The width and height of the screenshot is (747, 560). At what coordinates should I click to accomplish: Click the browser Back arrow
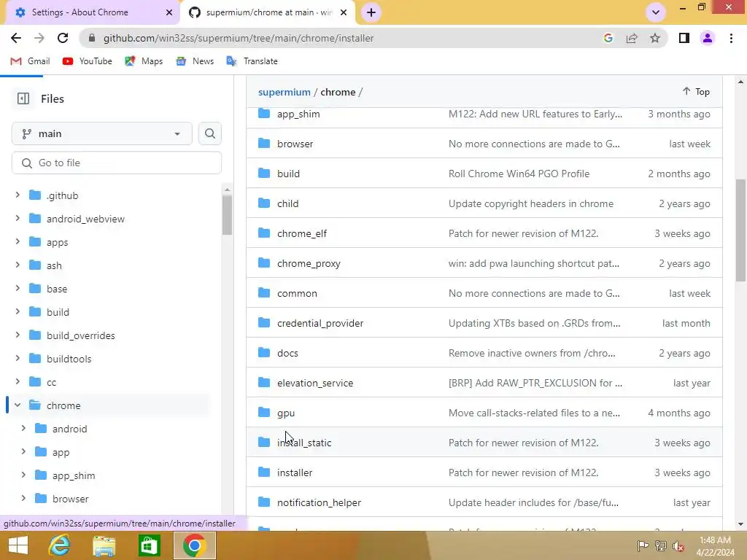(x=16, y=38)
